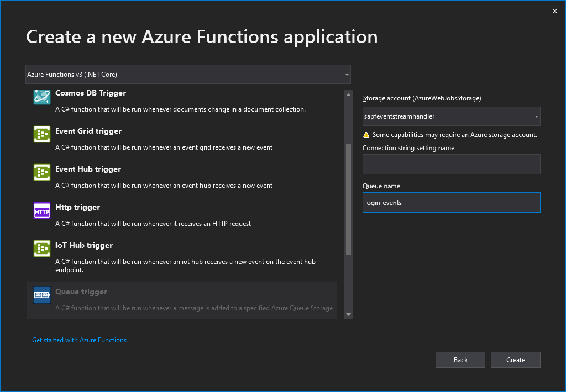The image size is (566, 392).
Task: Select the Event Grid trigger title
Action: (x=88, y=131)
